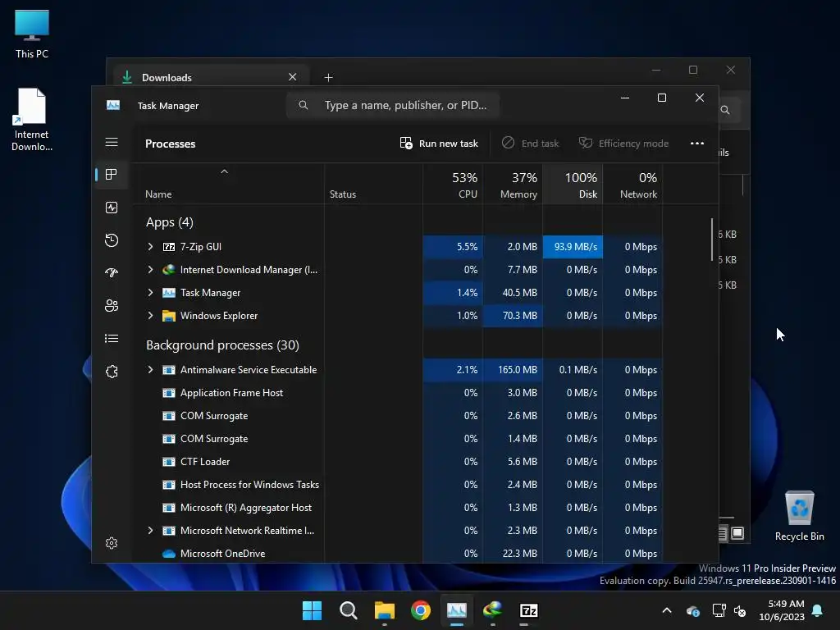Open the Services page sidebar icon
Screen dimensions: 840x630
point(112,372)
